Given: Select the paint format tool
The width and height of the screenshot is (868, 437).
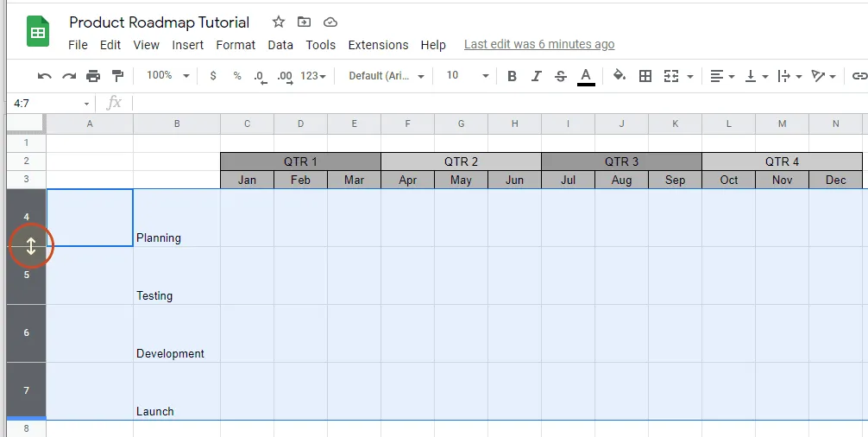Looking at the screenshot, I should tap(117, 76).
